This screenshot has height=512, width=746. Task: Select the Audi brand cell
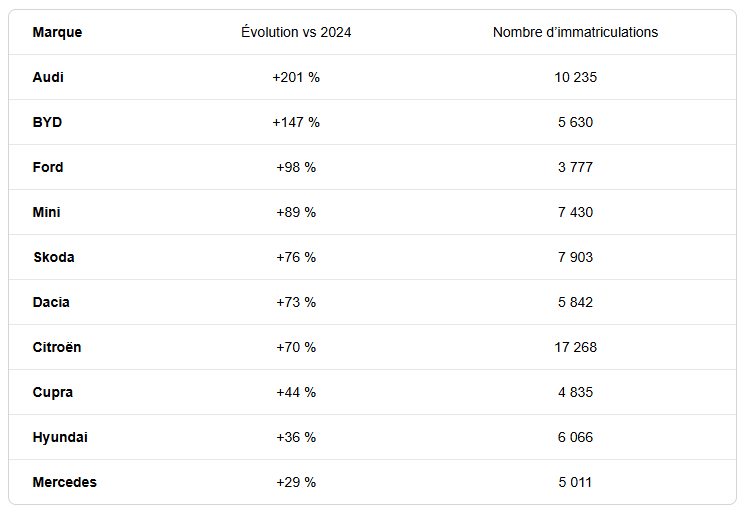pyautogui.click(x=48, y=77)
